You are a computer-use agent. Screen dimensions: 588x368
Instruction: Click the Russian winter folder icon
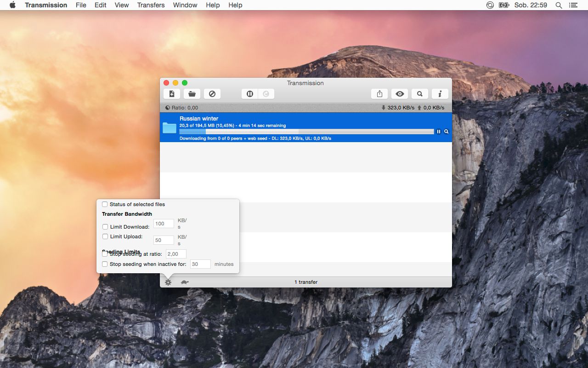click(170, 127)
